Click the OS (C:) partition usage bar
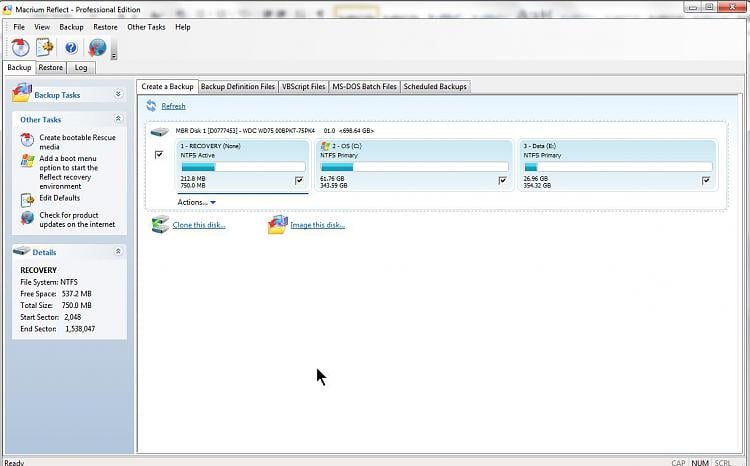 pos(414,167)
